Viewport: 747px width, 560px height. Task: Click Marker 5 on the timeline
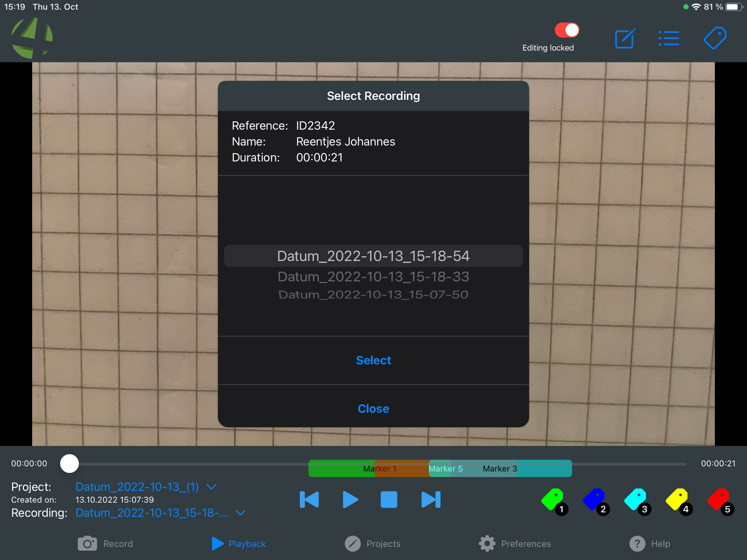pos(445,469)
